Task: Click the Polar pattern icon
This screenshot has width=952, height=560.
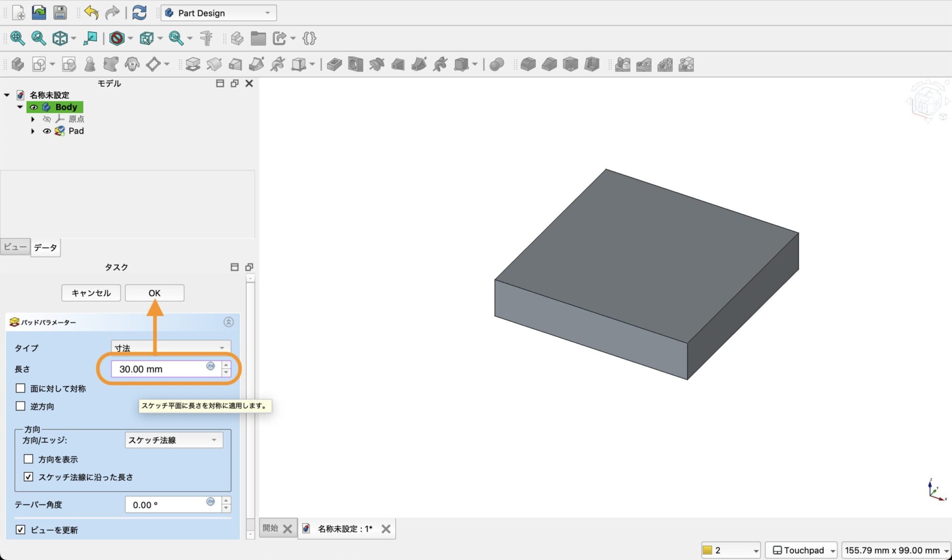Action: click(x=665, y=64)
